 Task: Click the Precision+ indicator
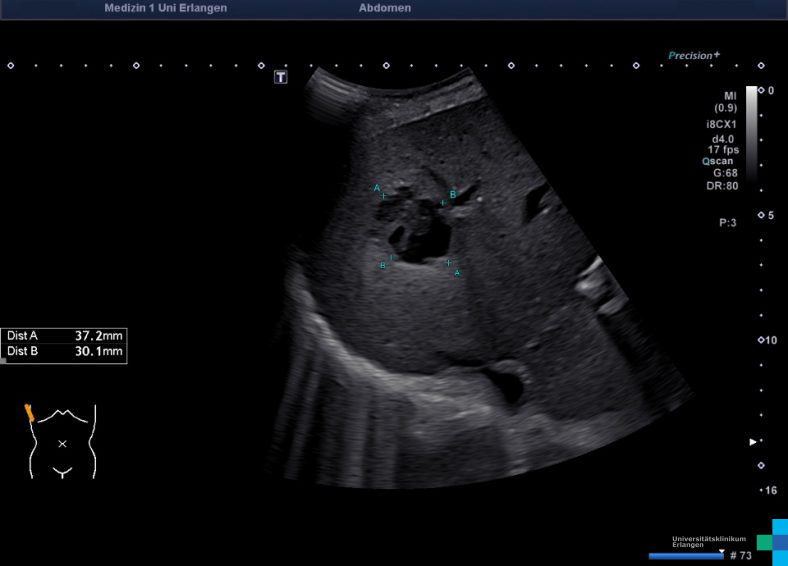[x=694, y=56]
